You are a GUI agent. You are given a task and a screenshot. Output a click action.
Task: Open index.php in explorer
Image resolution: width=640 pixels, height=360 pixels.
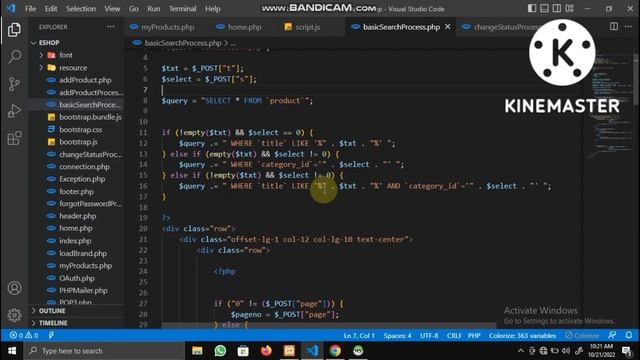coord(75,241)
